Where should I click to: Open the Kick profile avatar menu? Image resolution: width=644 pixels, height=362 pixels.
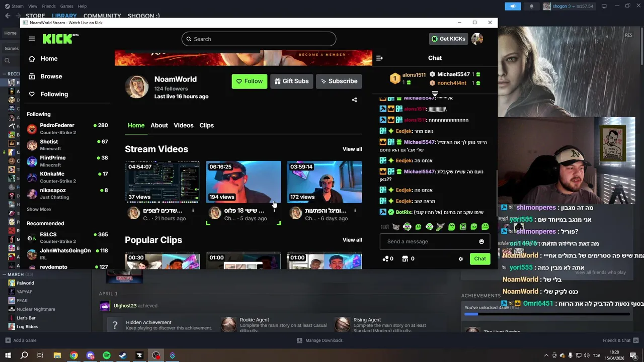click(x=477, y=39)
